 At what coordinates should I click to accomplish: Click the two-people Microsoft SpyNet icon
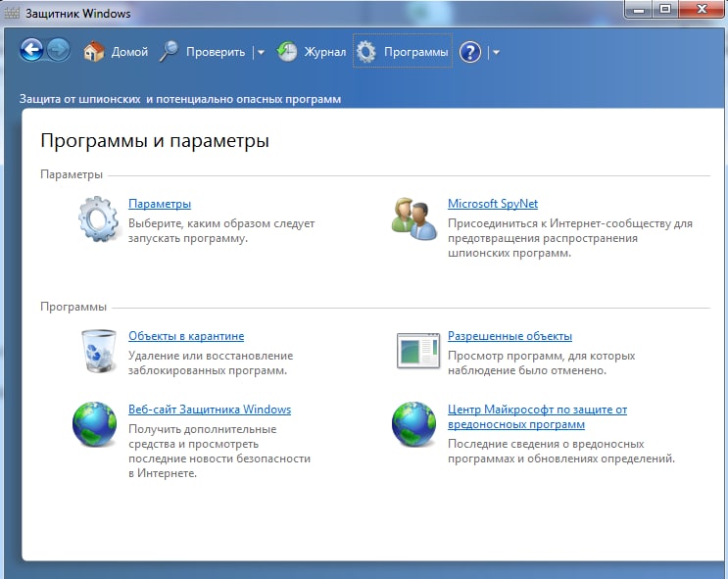[x=413, y=217]
